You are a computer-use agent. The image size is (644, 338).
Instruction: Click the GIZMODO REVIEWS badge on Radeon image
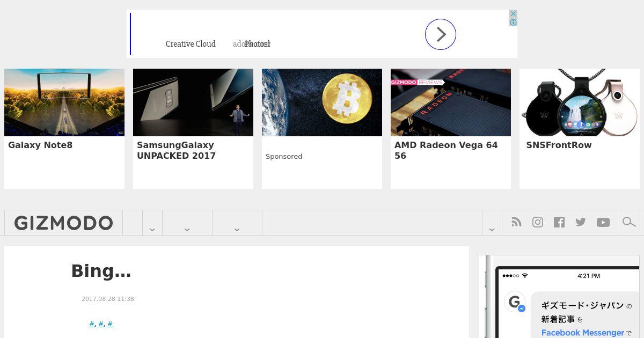417,83
